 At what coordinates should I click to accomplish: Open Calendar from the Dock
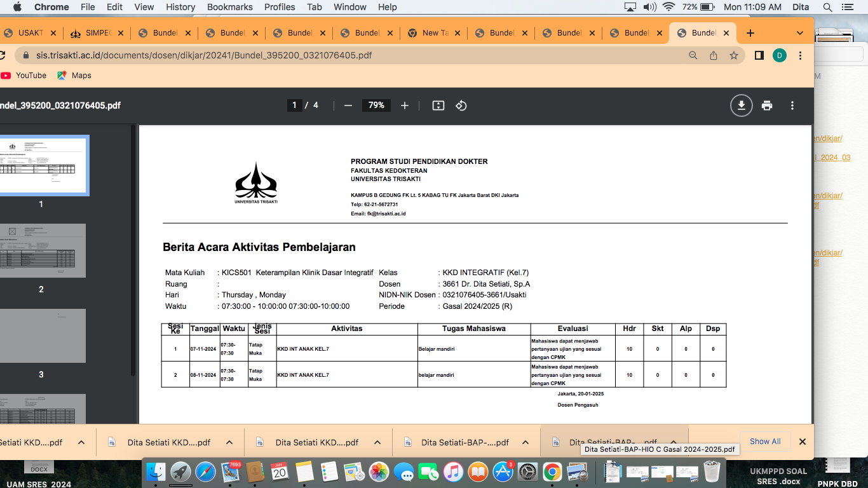280,471
